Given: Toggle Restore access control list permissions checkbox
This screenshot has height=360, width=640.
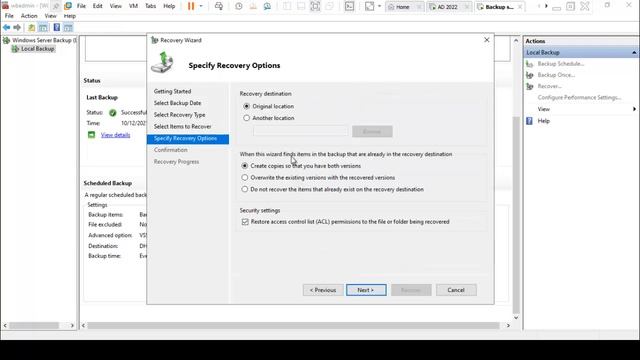Looking at the screenshot, I should (x=245, y=222).
